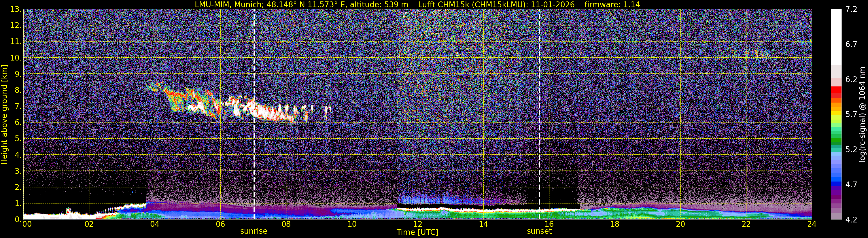Click the 'Lufft CHM15k (CHM15kLMU): 11-01-2026' title text
Screen dimensions: 868x238
point(496,4)
